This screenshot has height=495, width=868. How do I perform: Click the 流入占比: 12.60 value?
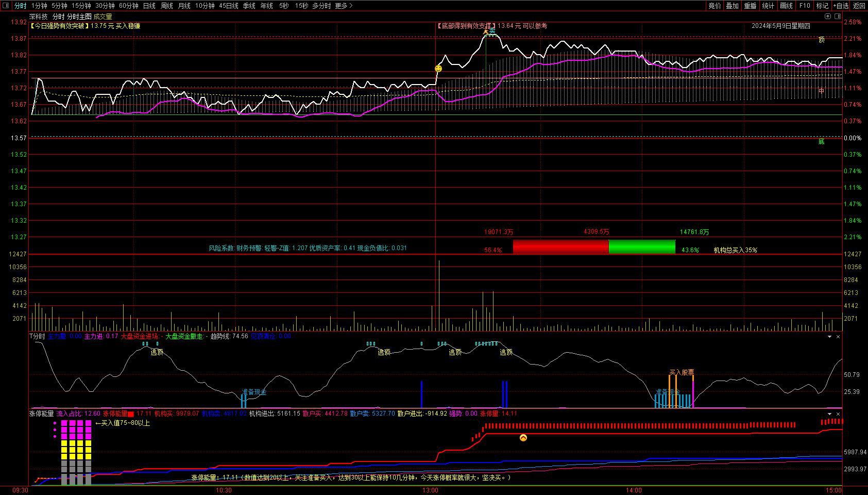(x=78, y=414)
